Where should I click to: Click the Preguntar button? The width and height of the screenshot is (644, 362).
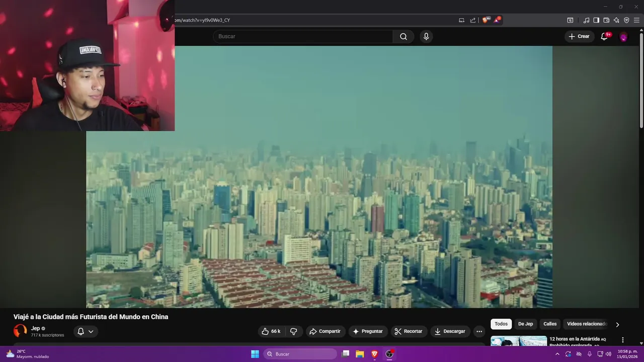[368, 331]
